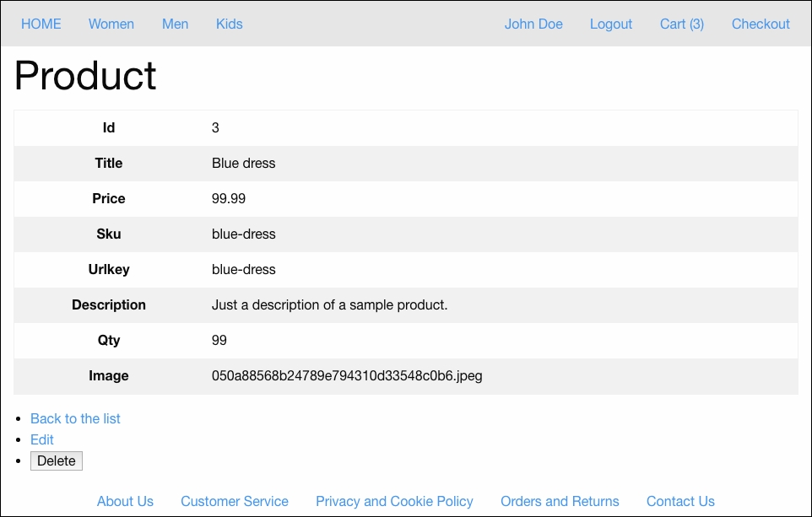Viewport: 812px width, 517px height.
Task: Select the Women category
Action: point(111,24)
